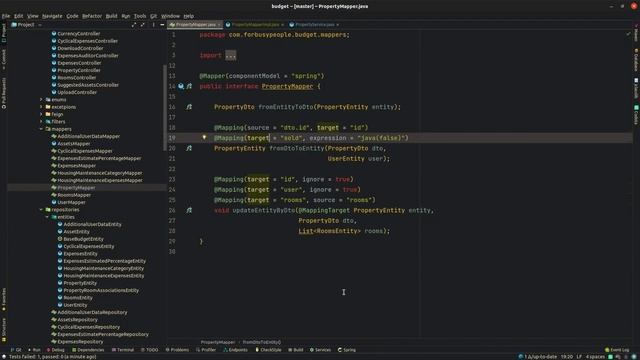Click the gutter icon next to fromEntityToDto line 16
Image resolution: width=640 pixels, height=360 pixels.
click(189, 107)
